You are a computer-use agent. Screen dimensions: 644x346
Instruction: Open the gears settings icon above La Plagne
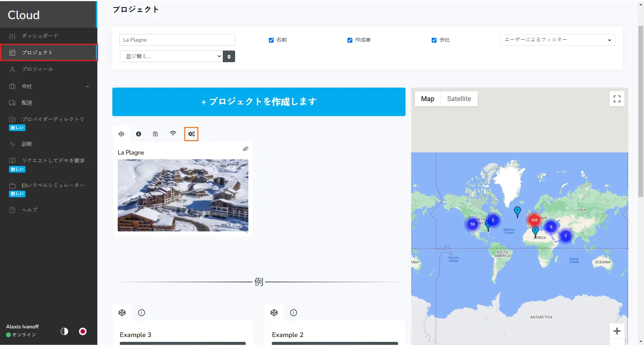pyautogui.click(x=191, y=134)
